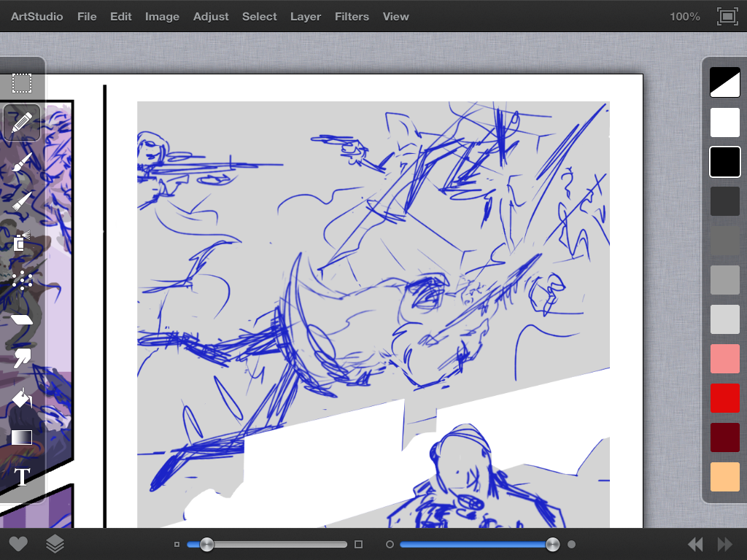Viewport: 747px width, 560px height.
Task: Open the Image menu
Action: (162, 17)
